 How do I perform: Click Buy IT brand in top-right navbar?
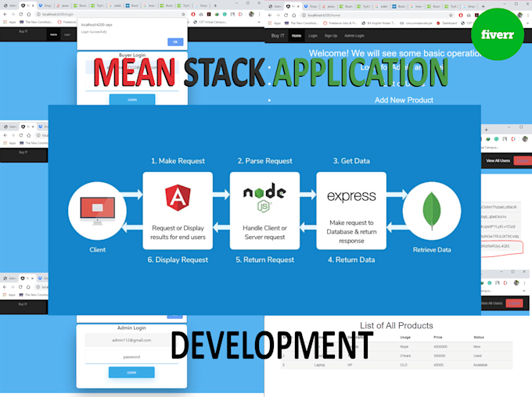[x=278, y=36]
